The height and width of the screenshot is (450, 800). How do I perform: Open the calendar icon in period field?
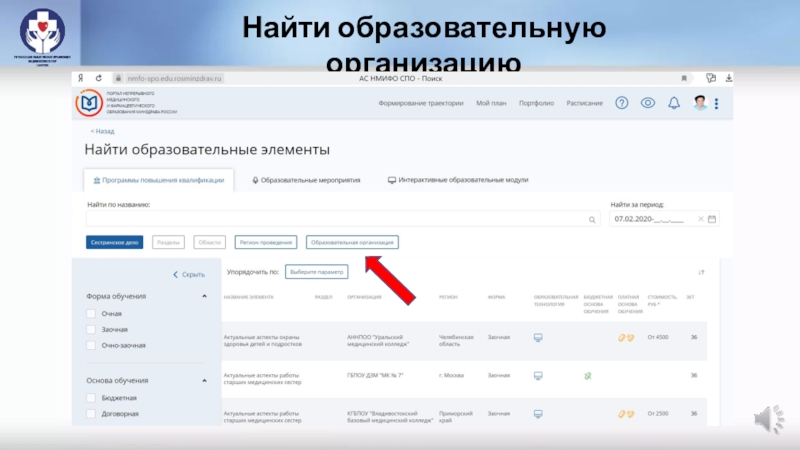(711, 219)
